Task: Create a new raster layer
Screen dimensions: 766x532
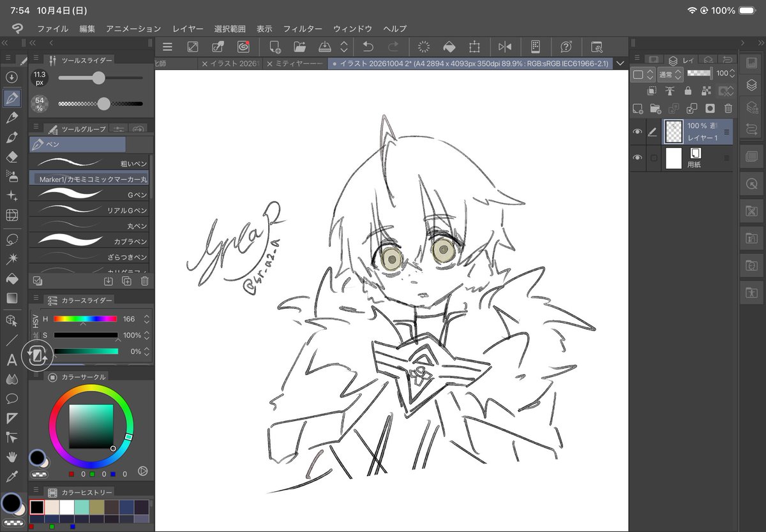Action: pos(637,108)
